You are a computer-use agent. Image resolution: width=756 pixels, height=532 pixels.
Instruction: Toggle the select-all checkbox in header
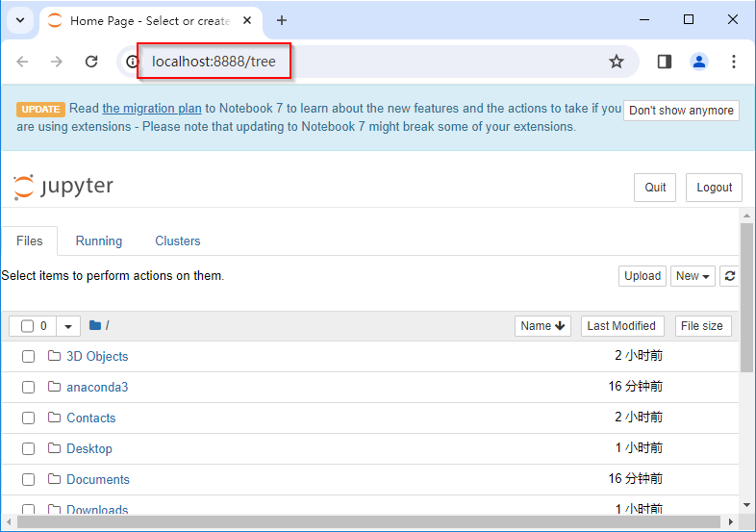tap(28, 326)
